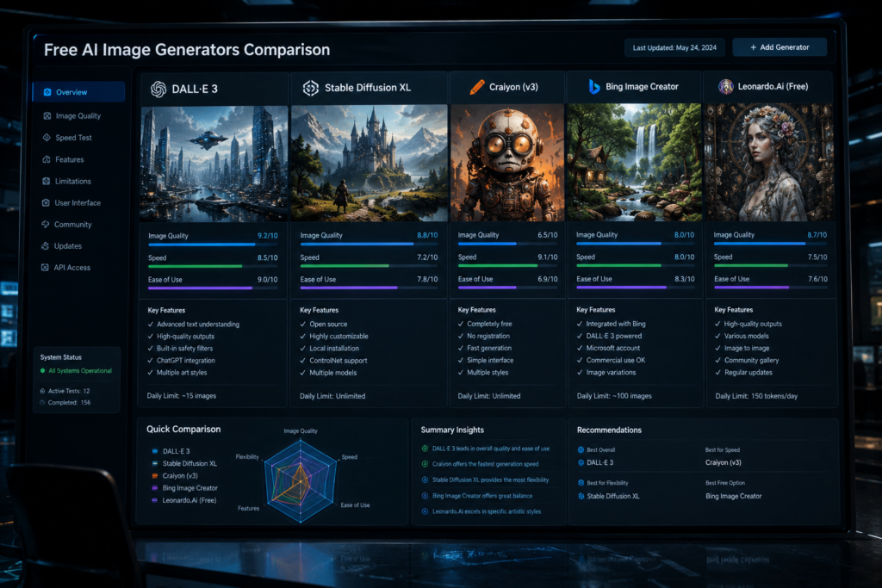Click the Speed Test sidebar icon
The height and width of the screenshot is (588, 882).
coord(47,138)
